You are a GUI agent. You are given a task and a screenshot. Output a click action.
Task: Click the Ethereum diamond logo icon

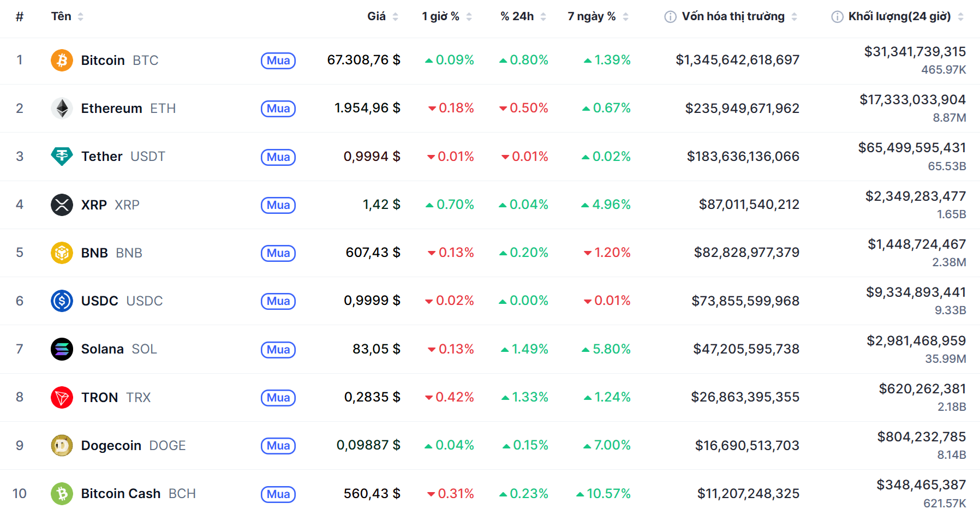point(62,108)
